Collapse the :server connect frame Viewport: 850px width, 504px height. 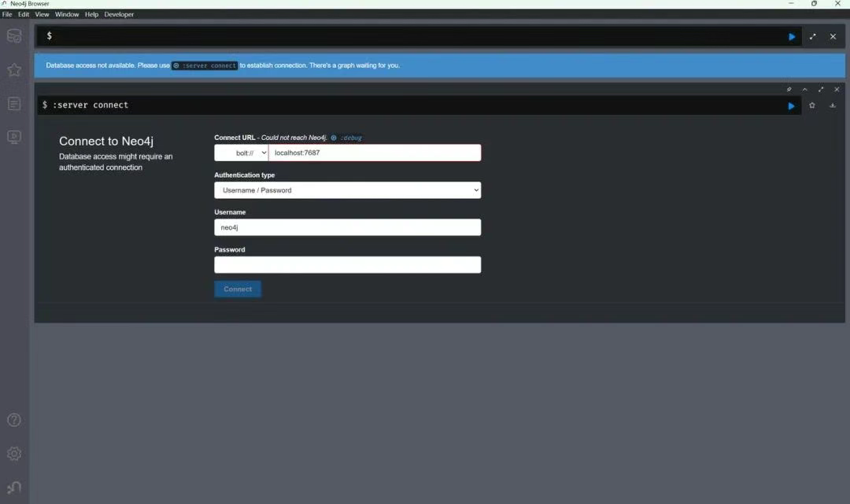pos(805,90)
